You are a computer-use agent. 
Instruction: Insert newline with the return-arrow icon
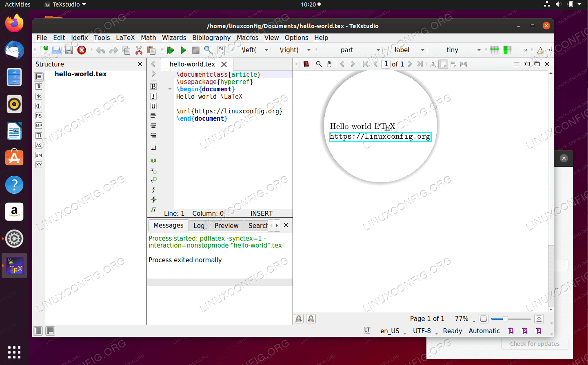pyautogui.click(x=153, y=148)
